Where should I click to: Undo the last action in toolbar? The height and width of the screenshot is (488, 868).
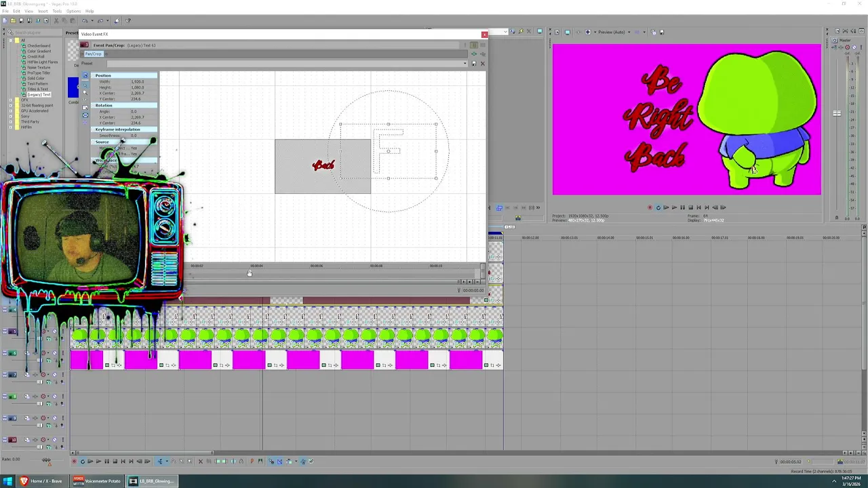(x=85, y=20)
